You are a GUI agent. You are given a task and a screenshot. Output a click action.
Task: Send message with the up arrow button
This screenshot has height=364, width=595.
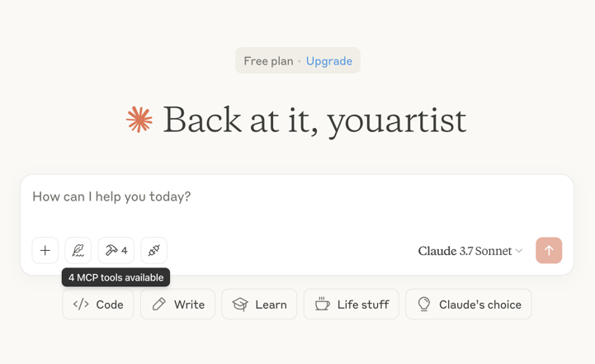[549, 251]
